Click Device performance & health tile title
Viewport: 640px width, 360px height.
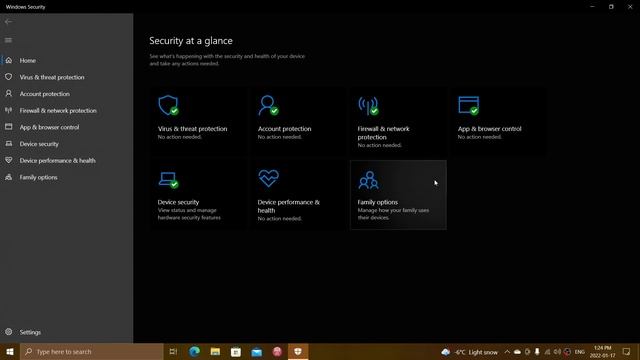tap(289, 206)
